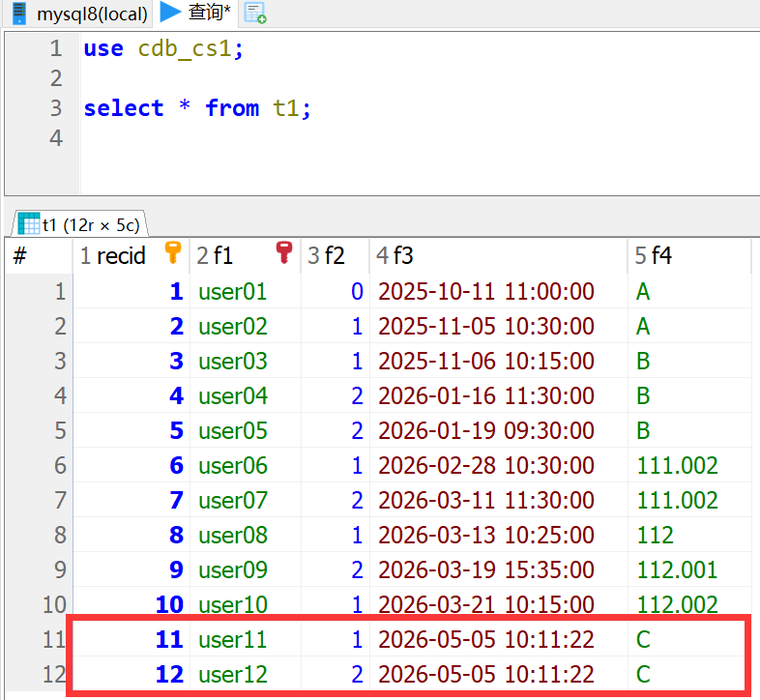Select the user06 cell

tap(246, 465)
